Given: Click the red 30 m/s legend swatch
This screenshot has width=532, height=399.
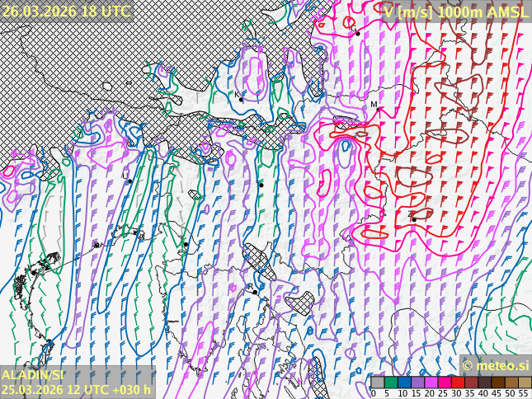Looking at the screenshot, I should click(x=458, y=382).
